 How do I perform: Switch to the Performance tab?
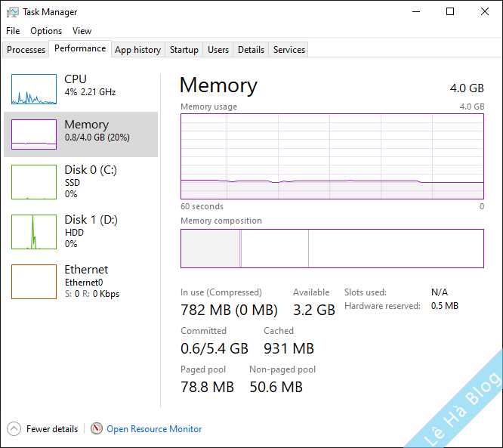80,48
